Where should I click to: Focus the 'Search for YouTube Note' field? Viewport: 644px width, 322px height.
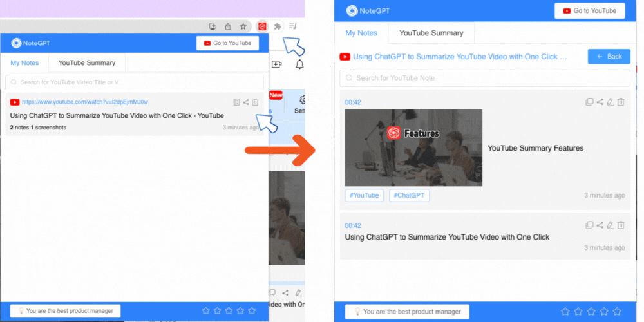485,78
